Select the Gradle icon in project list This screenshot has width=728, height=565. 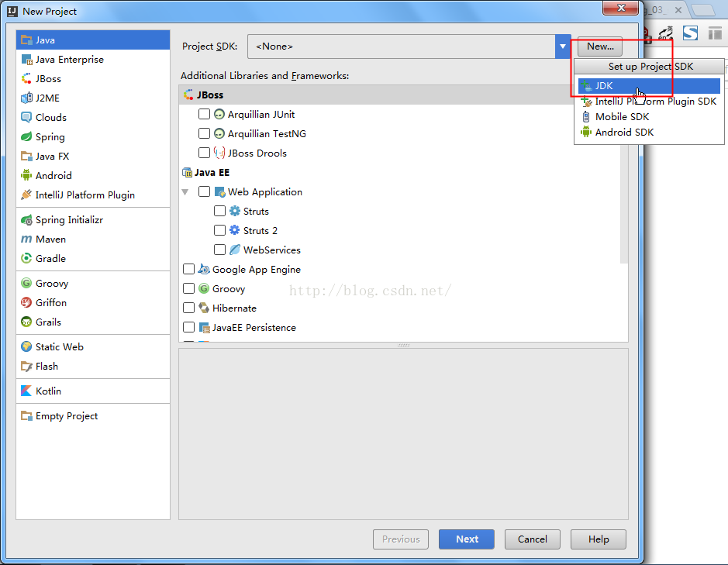click(x=26, y=259)
